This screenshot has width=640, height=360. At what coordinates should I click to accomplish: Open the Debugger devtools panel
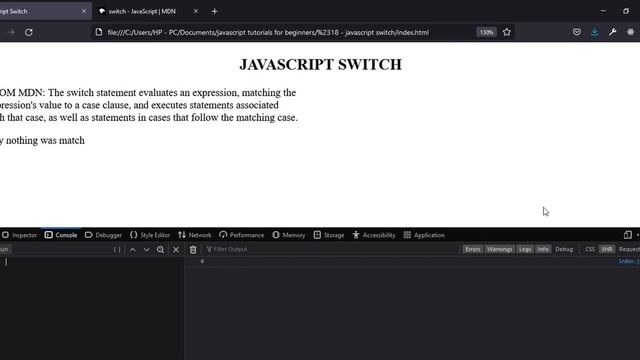(x=103, y=235)
